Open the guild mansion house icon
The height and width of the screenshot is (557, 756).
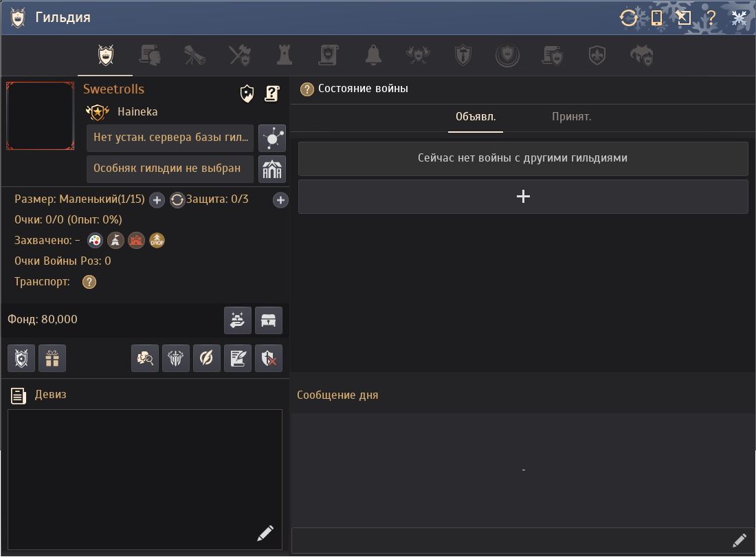[x=272, y=168]
